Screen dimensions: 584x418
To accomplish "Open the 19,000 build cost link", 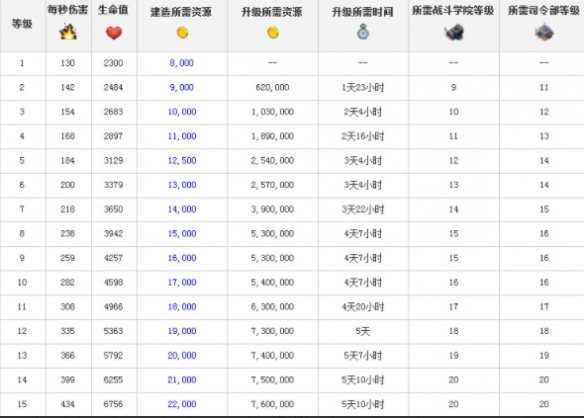I will pyautogui.click(x=182, y=331).
